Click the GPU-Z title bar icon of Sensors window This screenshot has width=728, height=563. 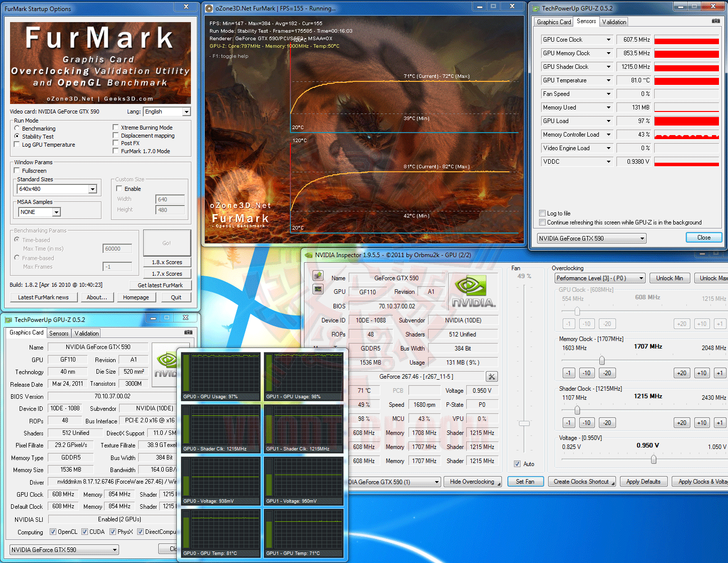tap(536, 9)
